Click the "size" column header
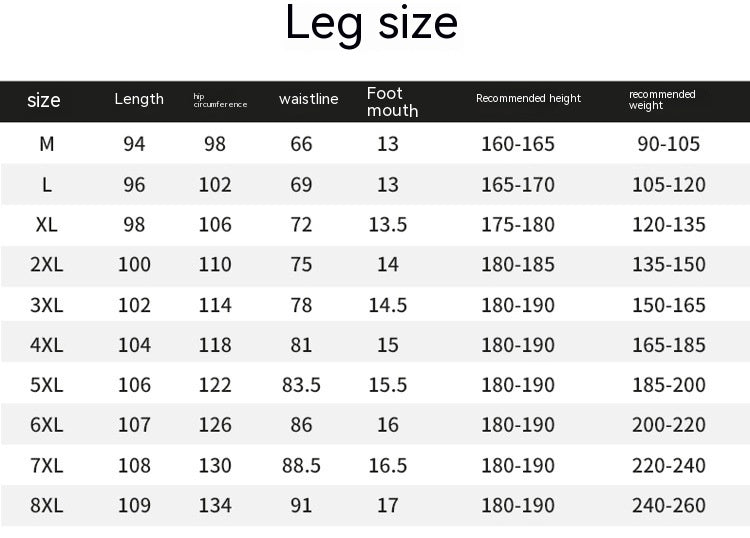Image resolution: width=750 pixels, height=538 pixels. 44,100
